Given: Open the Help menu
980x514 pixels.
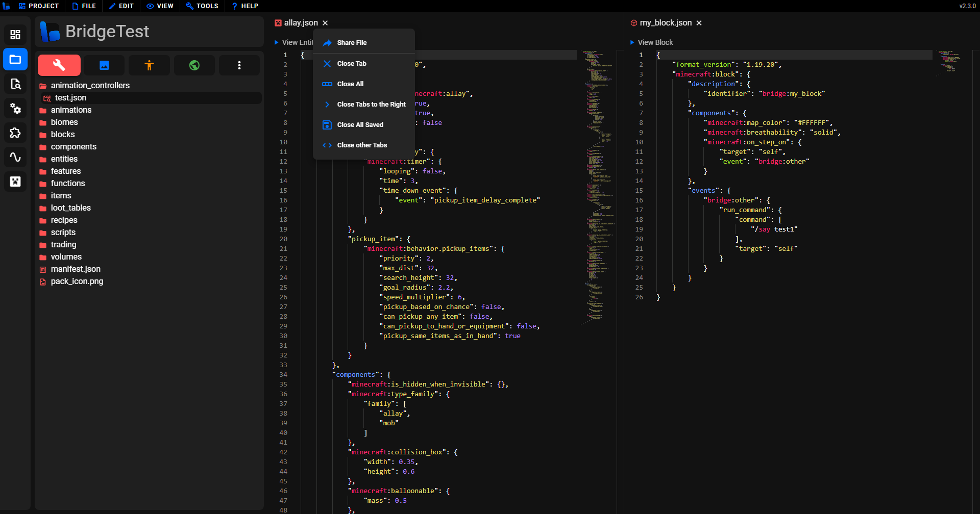Looking at the screenshot, I should (x=245, y=6).
